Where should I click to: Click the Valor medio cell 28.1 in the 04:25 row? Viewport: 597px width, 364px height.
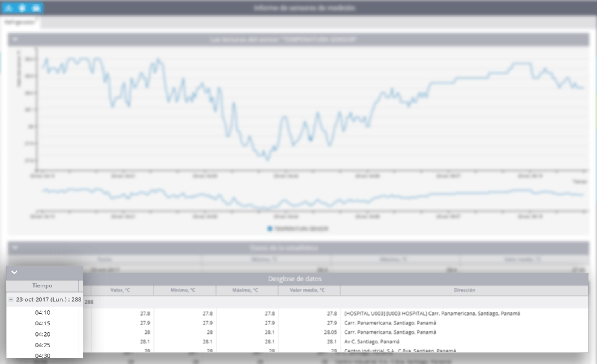332,342
